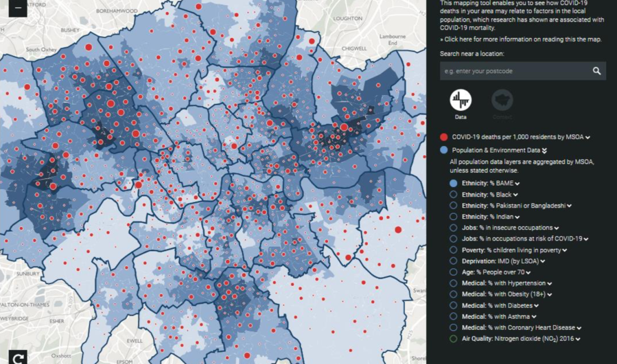Select Air Quality Nitrogen dioxide radio button
The image size is (617, 364).
pyautogui.click(x=453, y=339)
